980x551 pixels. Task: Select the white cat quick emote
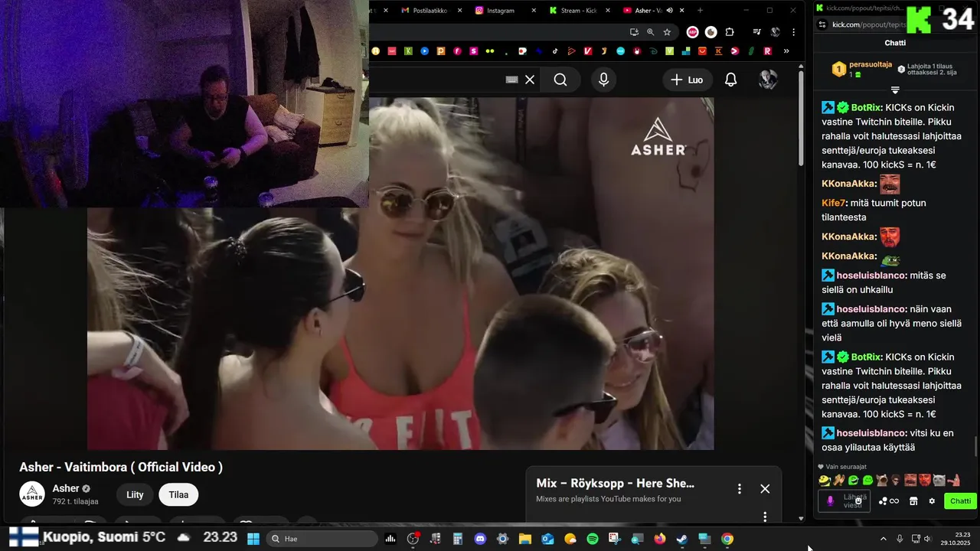939,481
